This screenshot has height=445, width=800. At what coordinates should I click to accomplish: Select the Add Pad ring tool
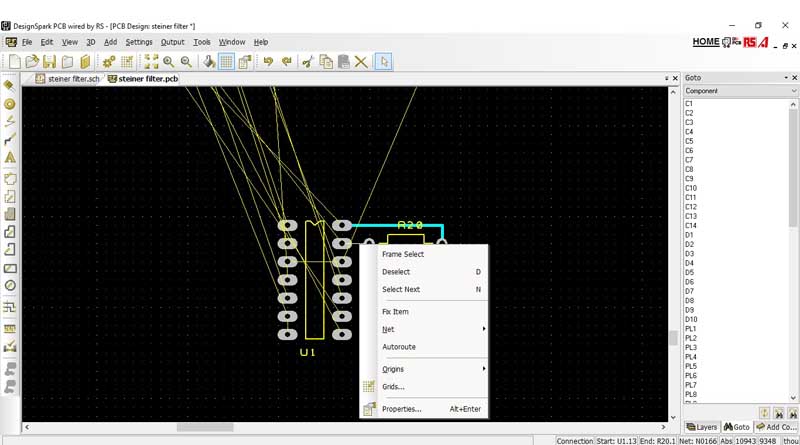point(9,104)
